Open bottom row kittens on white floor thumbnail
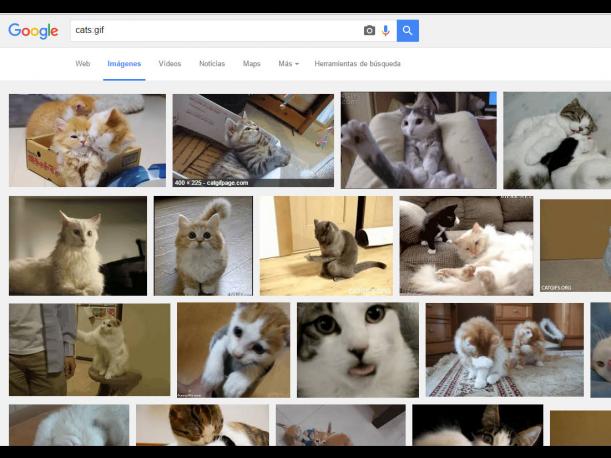The width and height of the screenshot is (611, 458). point(341,425)
